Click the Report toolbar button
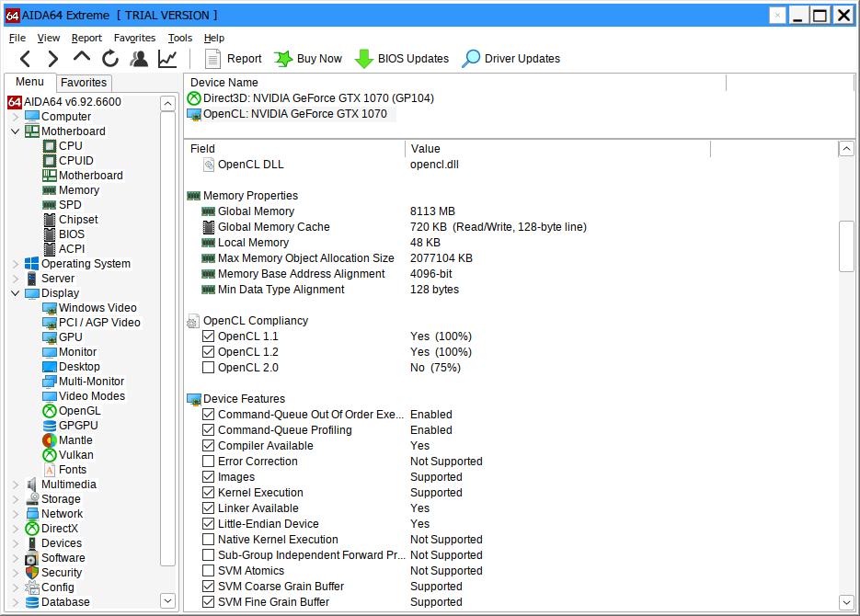Screen dimensions: 860x616 click(233, 59)
